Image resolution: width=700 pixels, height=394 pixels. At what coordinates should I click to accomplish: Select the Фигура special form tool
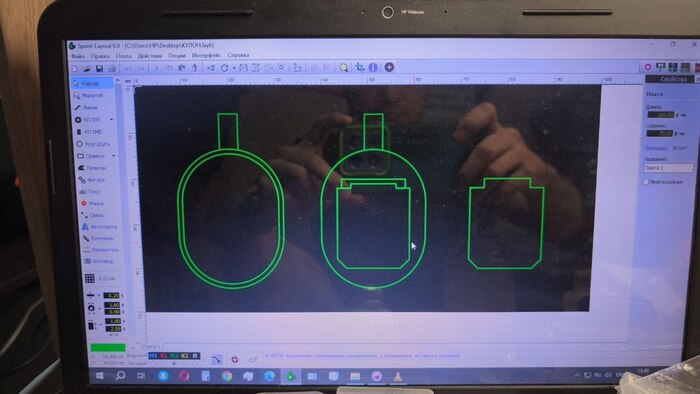[93, 180]
